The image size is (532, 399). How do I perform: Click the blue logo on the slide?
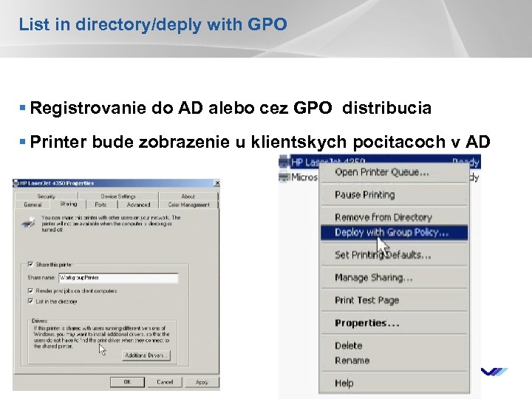pyautogui.click(x=494, y=372)
